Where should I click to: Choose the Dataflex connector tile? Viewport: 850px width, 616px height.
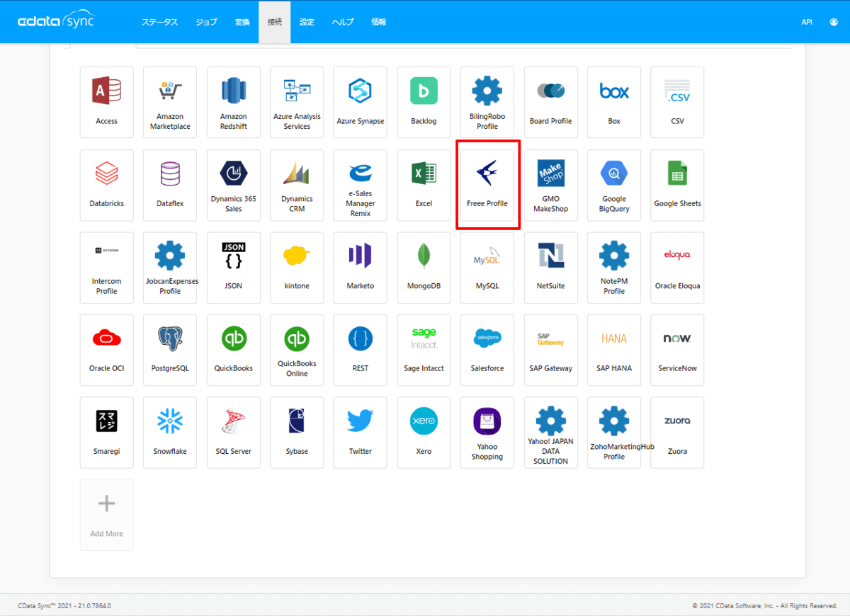[170, 185]
